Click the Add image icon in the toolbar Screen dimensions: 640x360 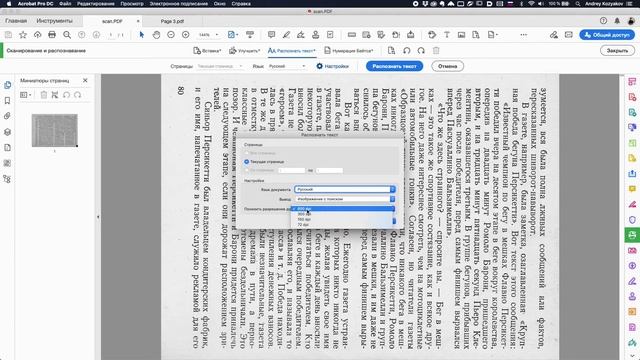pos(461,35)
